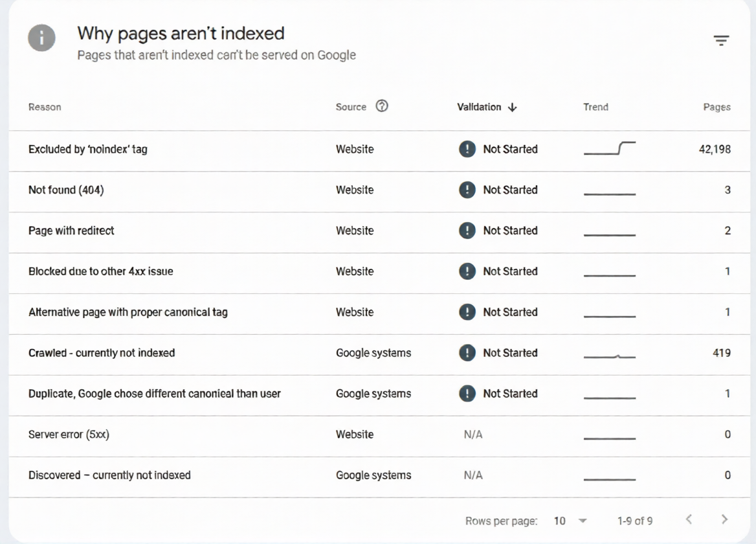
Task: Open Page with redirect reason
Action: coord(71,231)
